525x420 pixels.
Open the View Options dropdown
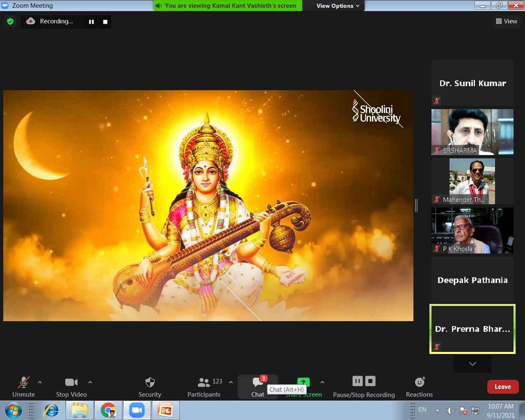pos(338,6)
